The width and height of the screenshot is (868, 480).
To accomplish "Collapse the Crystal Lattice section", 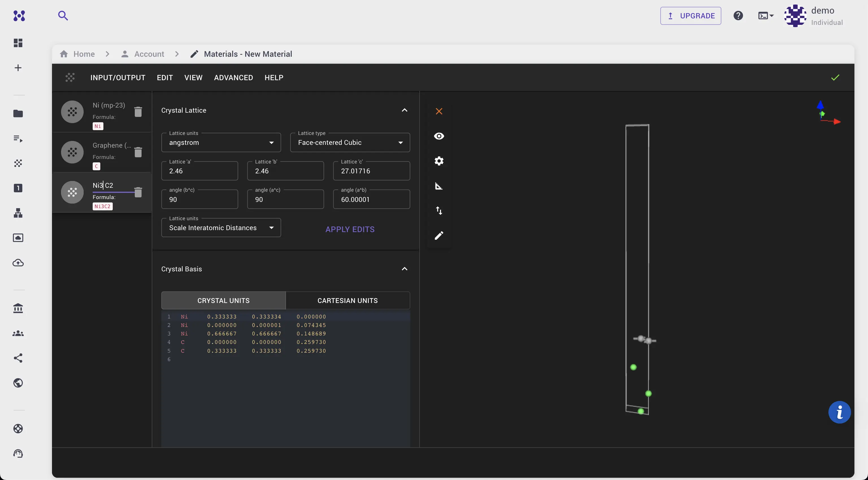I will pos(404,110).
